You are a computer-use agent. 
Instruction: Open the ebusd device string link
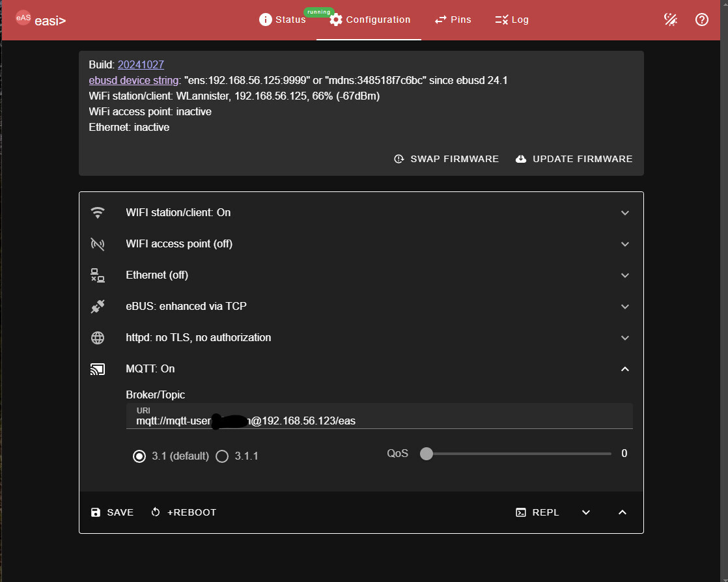point(133,80)
